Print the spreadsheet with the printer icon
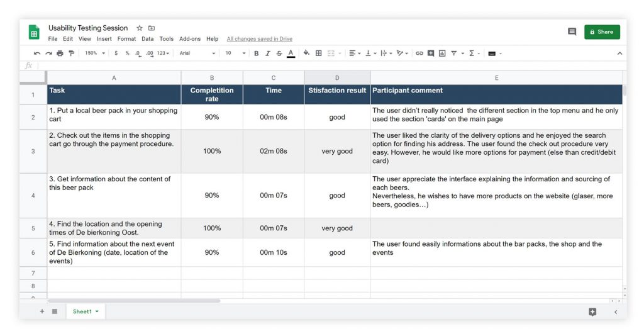This screenshot has height=336, width=644. pos(60,53)
